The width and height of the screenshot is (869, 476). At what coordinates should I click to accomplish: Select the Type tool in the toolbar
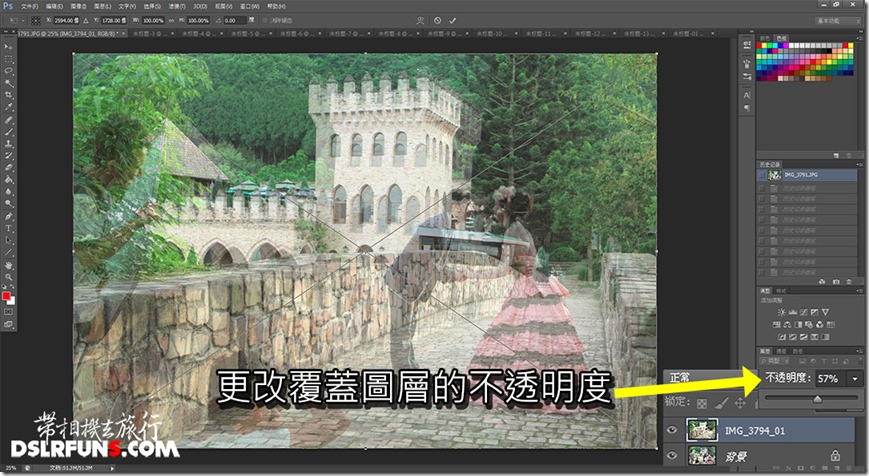9,228
